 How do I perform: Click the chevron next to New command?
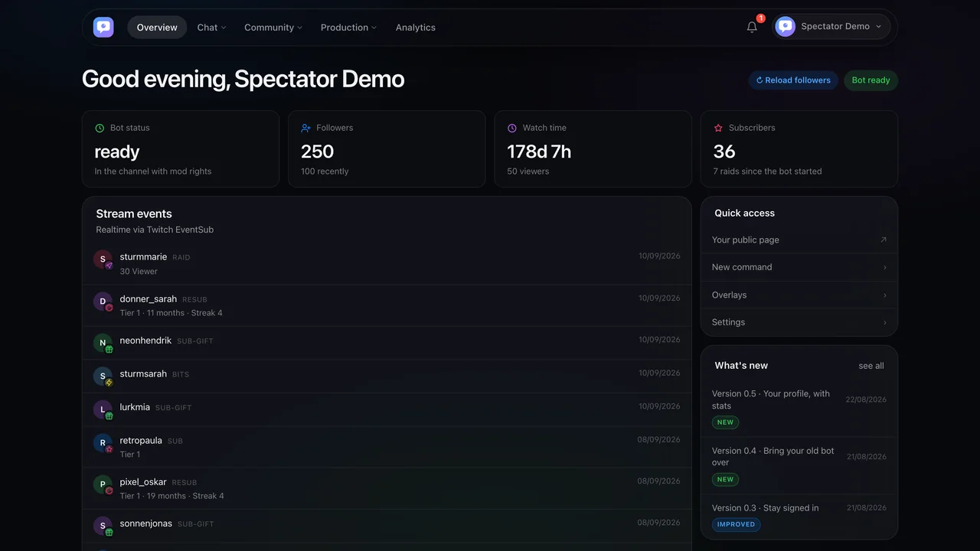tap(885, 268)
